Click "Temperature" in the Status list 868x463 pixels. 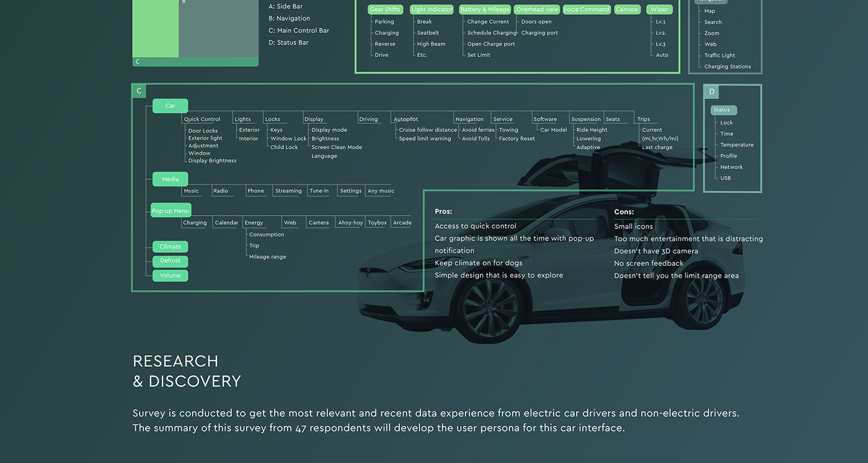pyautogui.click(x=737, y=145)
